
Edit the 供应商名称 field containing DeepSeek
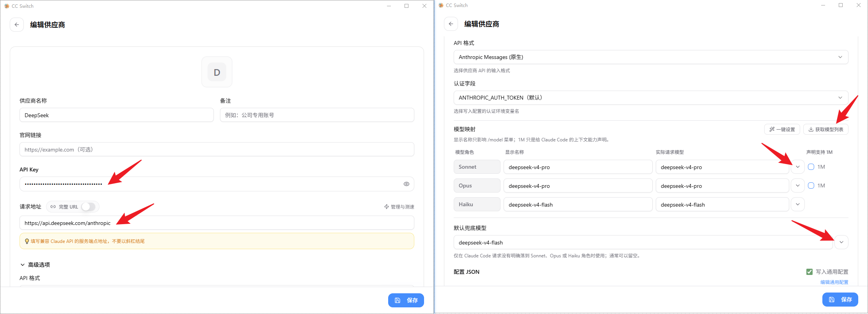click(x=117, y=115)
